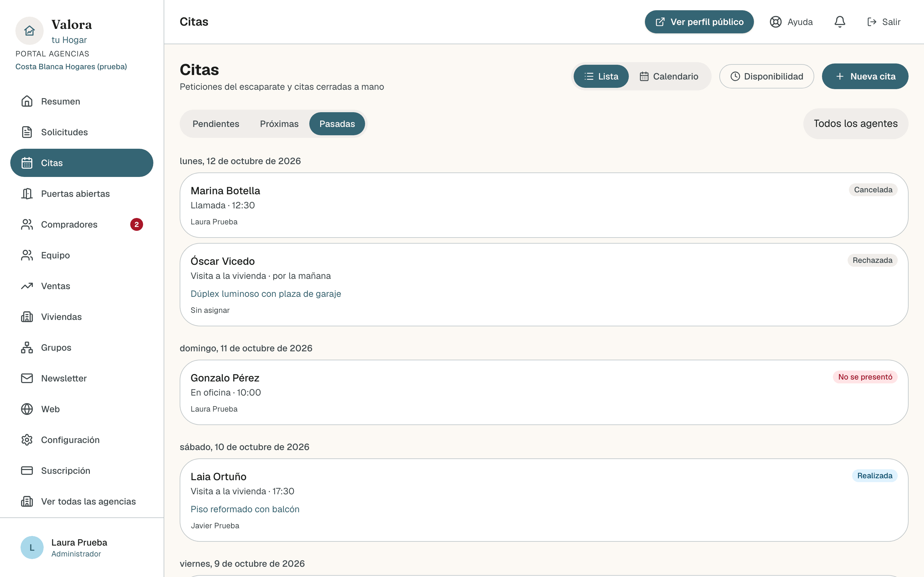
Task: Click the Salir logout icon
Action: tap(872, 22)
